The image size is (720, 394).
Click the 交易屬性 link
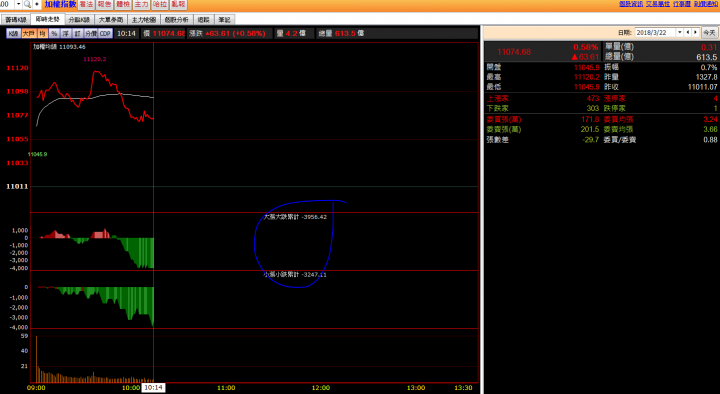click(x=658, y=4)
